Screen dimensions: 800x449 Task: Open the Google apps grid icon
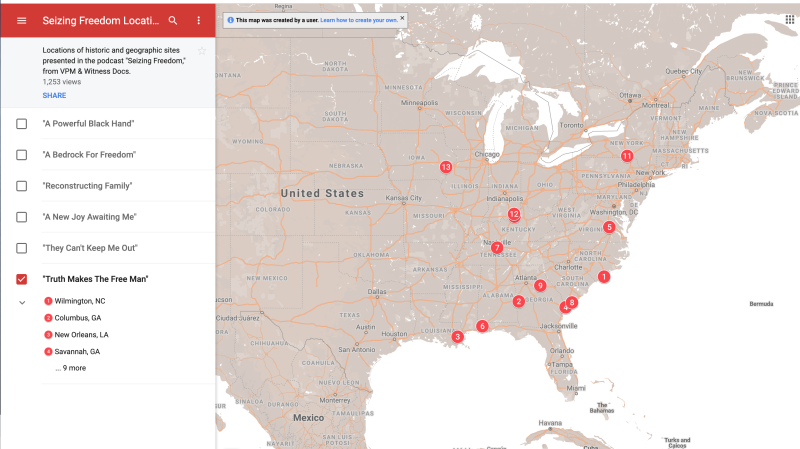click(789, 19)
